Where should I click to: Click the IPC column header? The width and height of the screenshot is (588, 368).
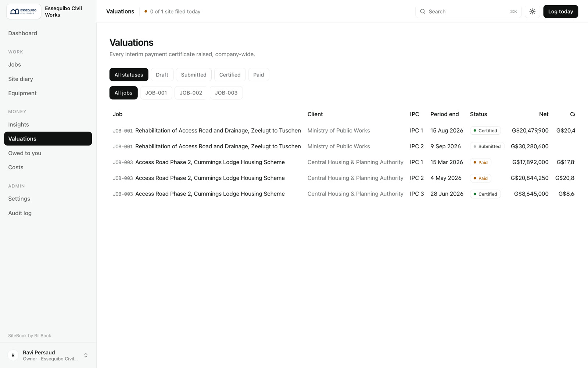[x=415, y=114]
